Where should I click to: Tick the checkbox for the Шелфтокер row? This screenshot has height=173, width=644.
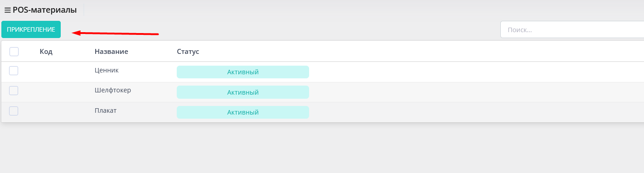(14, 91)
